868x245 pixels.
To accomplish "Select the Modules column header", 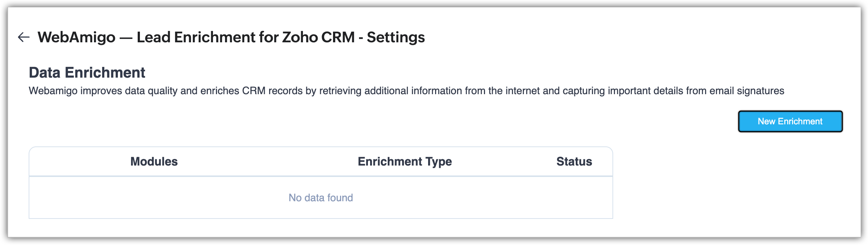I will coord(154,161).
